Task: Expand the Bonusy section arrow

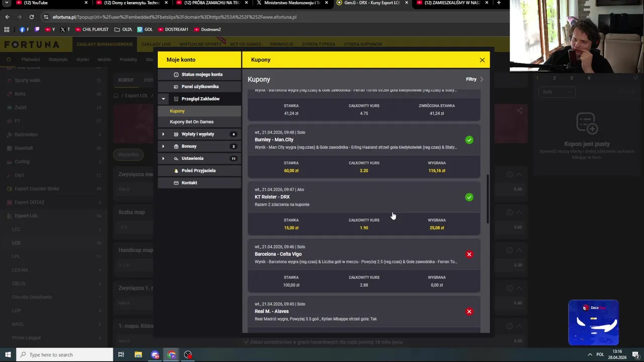Action: tap(163, 146)
